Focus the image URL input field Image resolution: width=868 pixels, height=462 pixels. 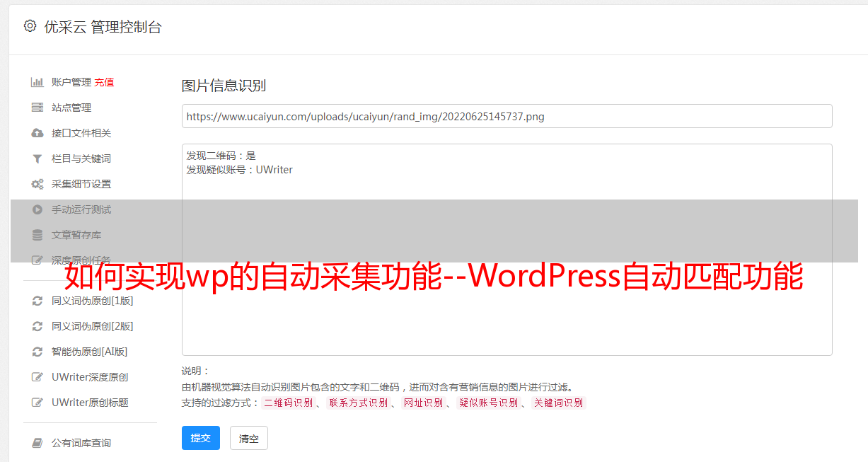(x=507, y=116)
